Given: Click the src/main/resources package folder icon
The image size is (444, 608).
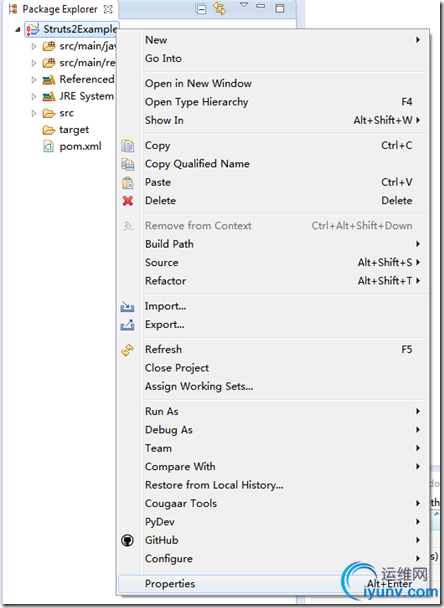Looking at the screenshot, I should (x=49, y=63).
